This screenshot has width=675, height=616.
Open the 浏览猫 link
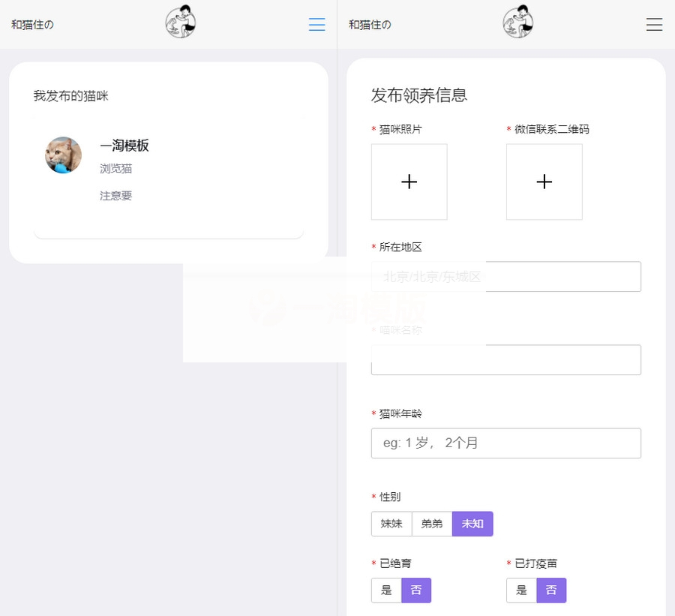(x=115, y=169)
